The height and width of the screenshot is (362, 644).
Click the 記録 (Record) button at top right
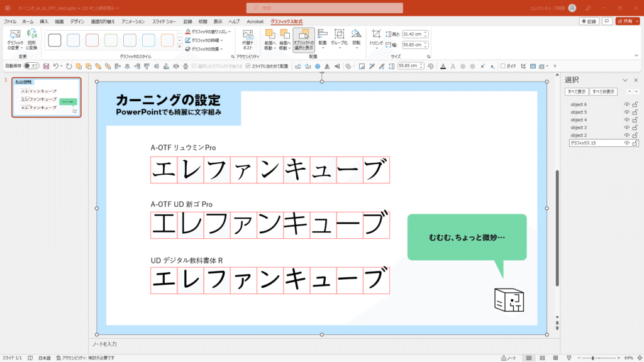click(589, 21)
